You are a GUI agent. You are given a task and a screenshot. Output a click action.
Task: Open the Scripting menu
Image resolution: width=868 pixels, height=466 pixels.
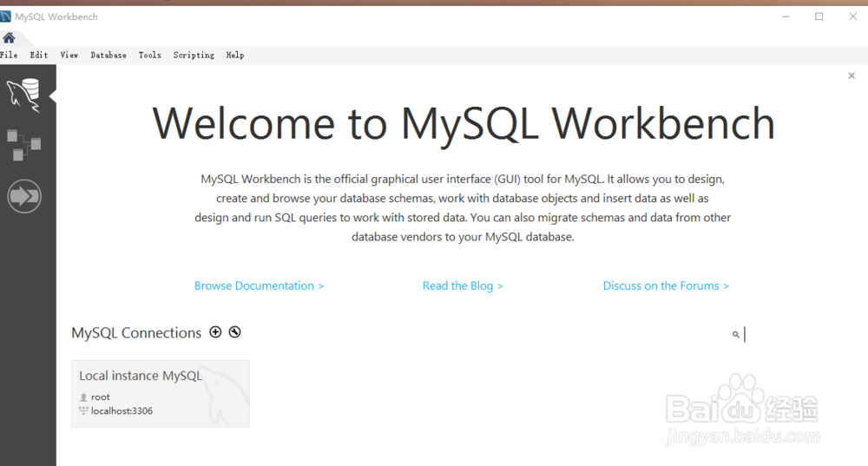tap(194, 55)
